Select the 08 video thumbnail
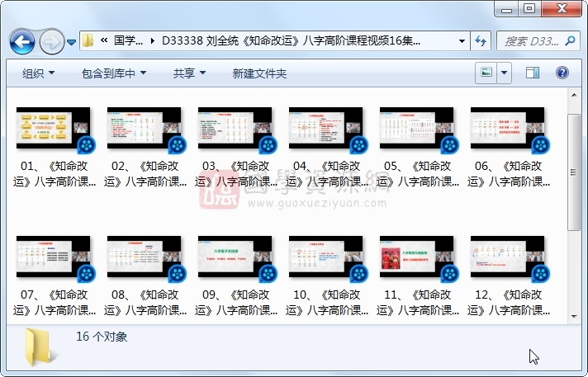Viewport: 588px width, 377px height. tap(144, 257)
